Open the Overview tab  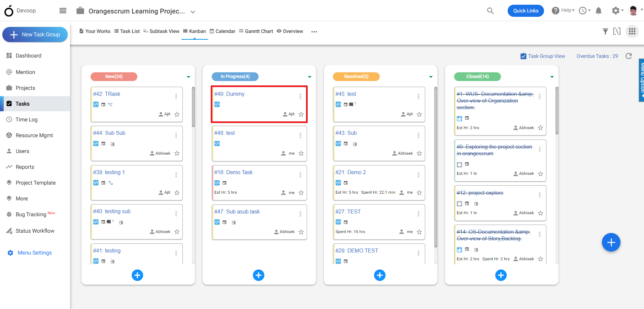click(x=290, y=31)
